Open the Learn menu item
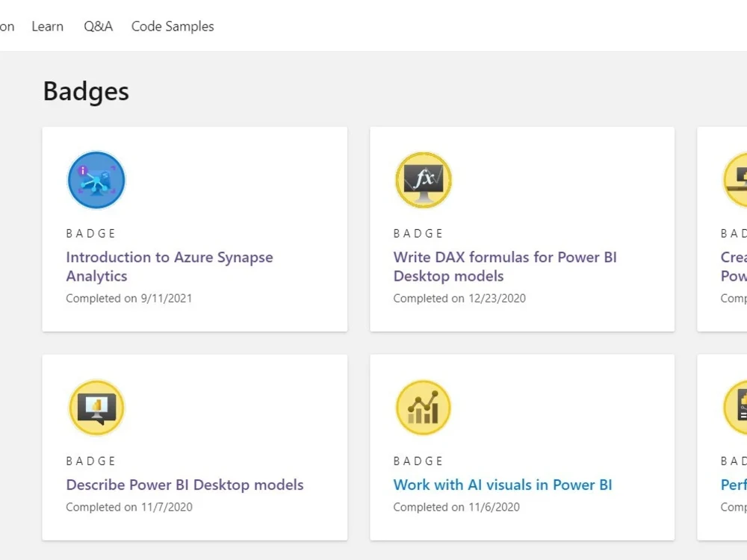Viewport: 747px width, 560px height. (47, 26)
